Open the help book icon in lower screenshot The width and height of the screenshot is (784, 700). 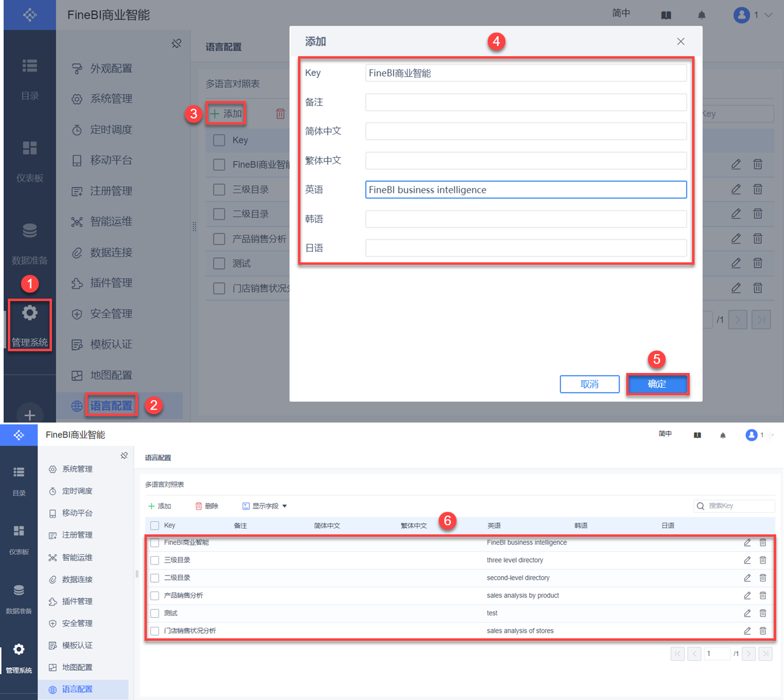coord(698,435)
